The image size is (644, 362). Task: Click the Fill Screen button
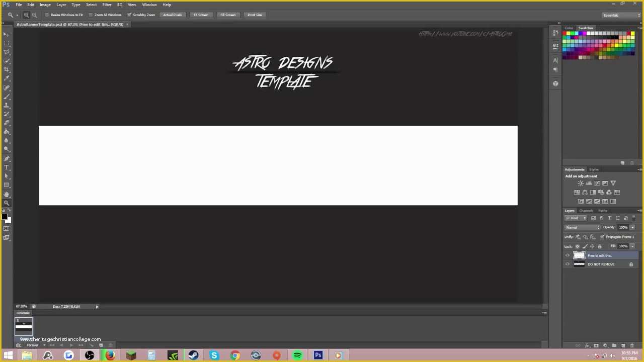(x=228, y=15)
